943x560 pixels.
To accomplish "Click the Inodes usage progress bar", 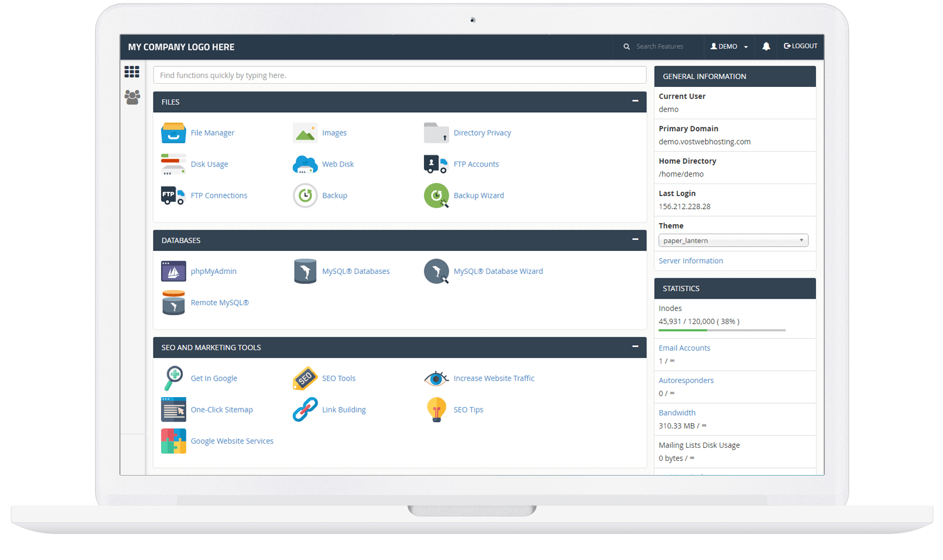I will click(x=722, y=330).
